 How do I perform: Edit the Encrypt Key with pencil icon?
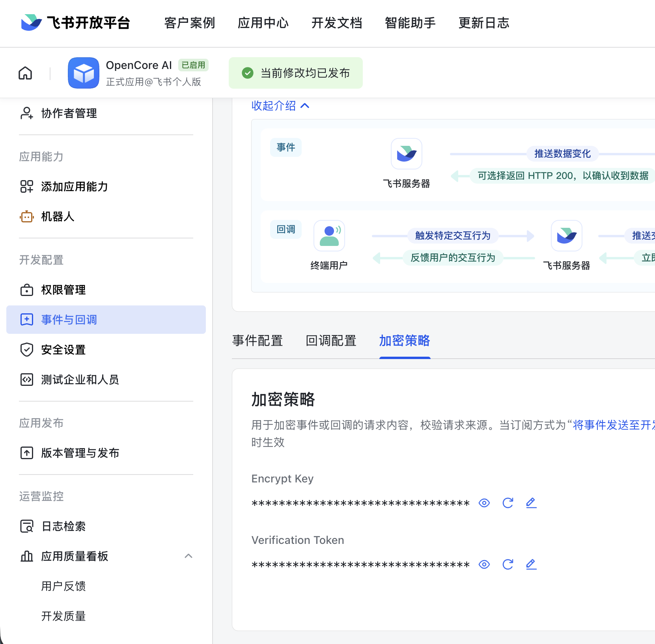pos(531,503)
